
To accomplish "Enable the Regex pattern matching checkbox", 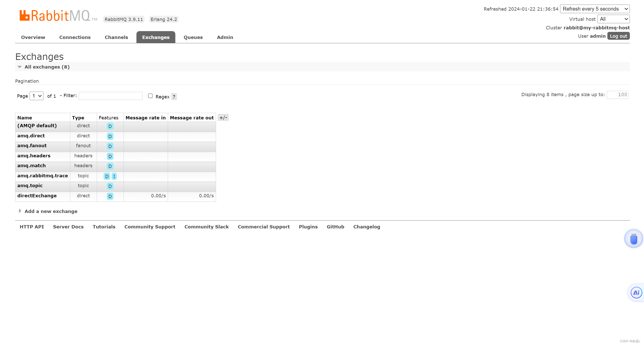I will (150, 96).
